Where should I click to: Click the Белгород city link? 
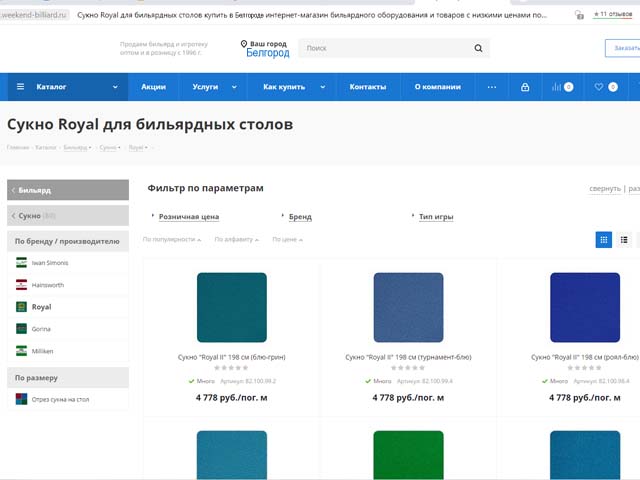pos(268,53)
